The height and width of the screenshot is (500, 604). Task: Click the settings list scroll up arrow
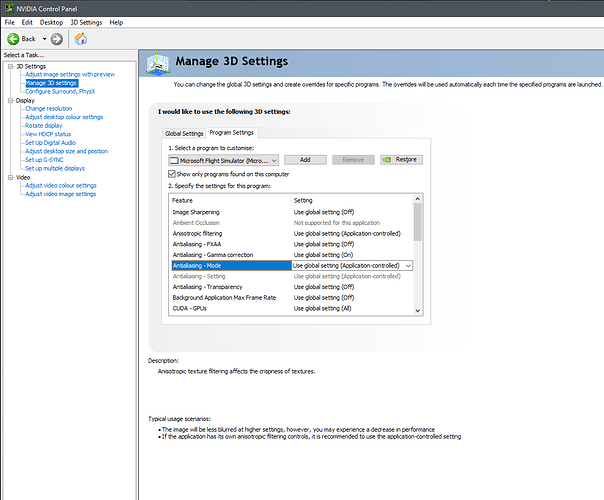[x=418, y=199]
